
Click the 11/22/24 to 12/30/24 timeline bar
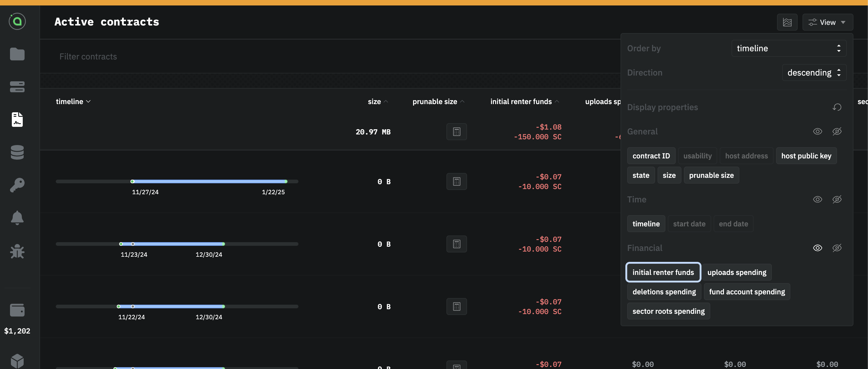tap(177, 306)
